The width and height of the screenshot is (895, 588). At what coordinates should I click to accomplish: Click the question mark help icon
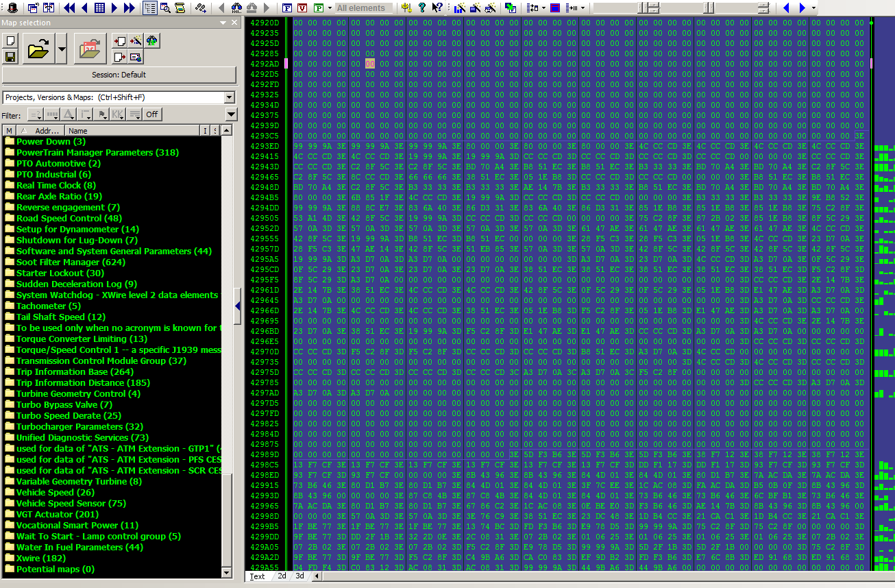click(x=422, y=8)
